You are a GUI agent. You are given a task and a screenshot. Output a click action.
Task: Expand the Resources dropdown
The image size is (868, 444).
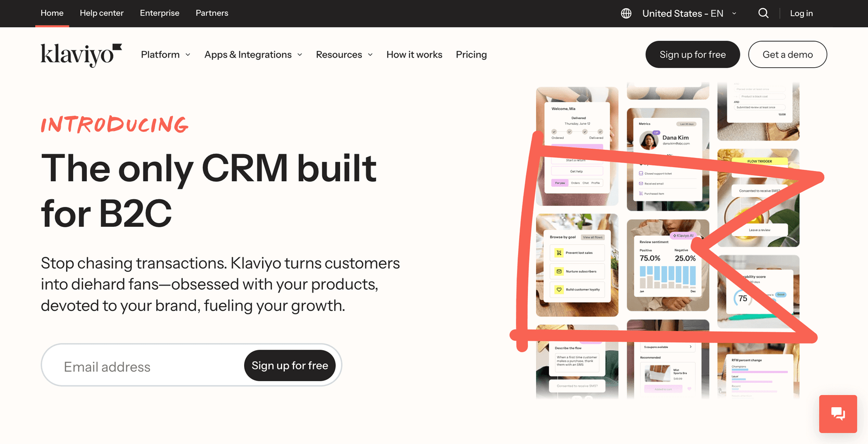click(x=344, y=55)
